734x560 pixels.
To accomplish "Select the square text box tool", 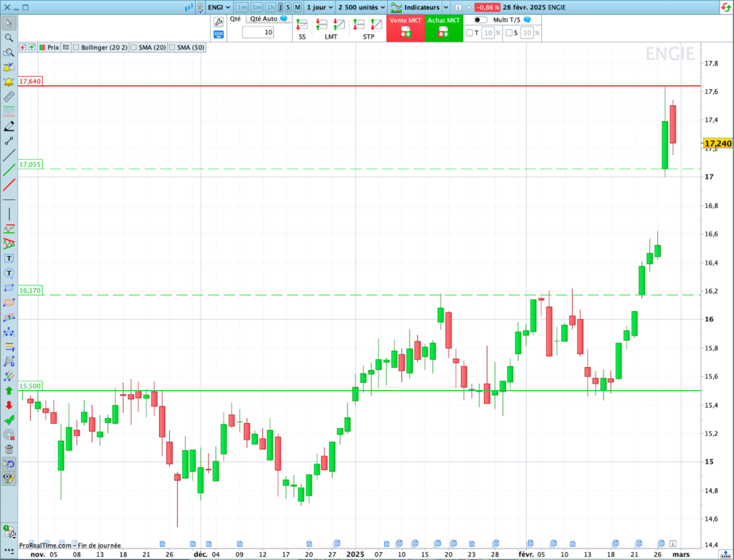I will (x=9, y=258).
